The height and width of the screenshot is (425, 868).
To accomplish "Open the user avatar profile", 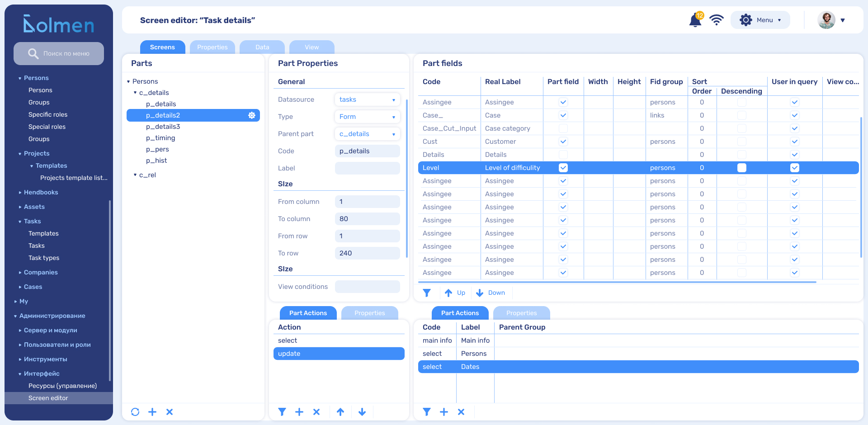I will tap(826, 20).
